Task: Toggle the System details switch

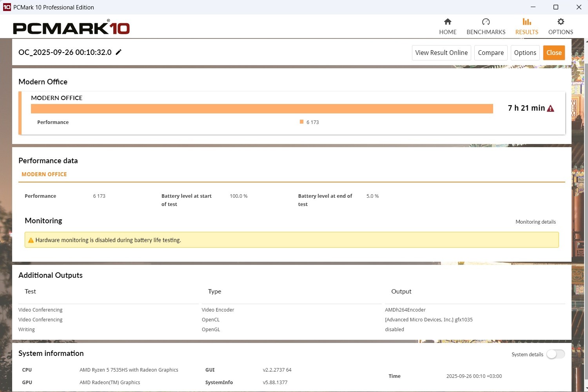Action: tap(555, 354)
